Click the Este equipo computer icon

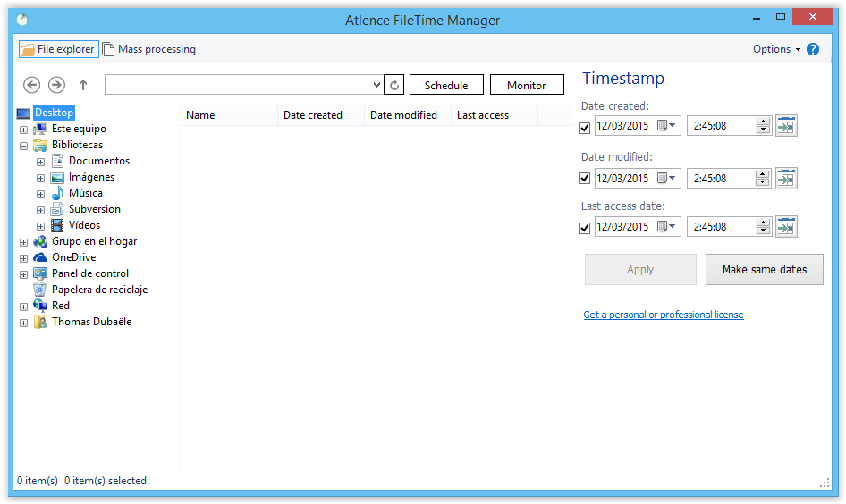point(40,129)
